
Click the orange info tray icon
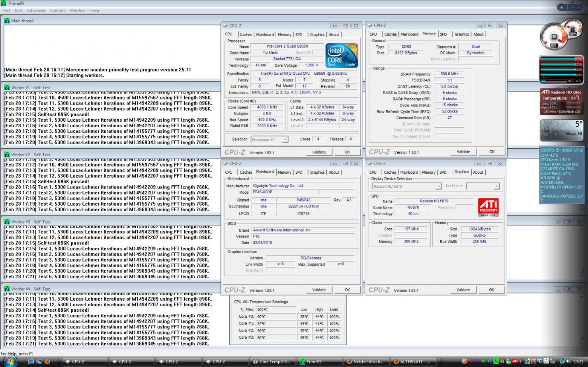pyautogui.click(x=502, y=361)
